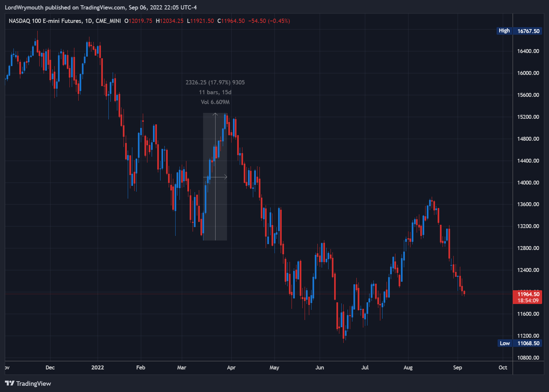Click the Sep label on time axis

(458, 367)
